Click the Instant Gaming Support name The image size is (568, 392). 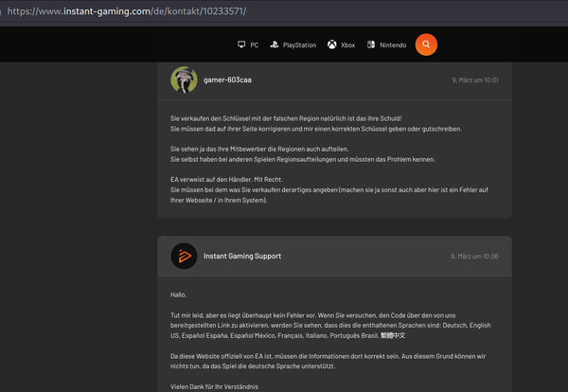(x=242, y=257)
